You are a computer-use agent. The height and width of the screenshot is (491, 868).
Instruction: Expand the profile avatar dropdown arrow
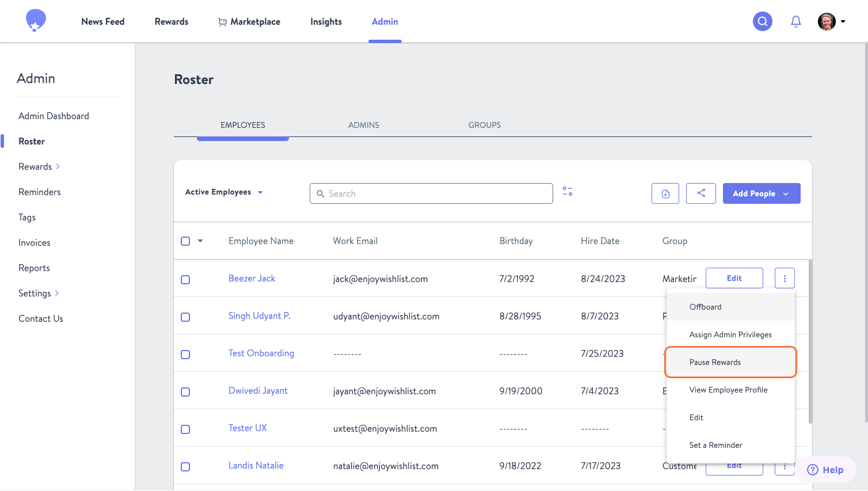(843, 21)
